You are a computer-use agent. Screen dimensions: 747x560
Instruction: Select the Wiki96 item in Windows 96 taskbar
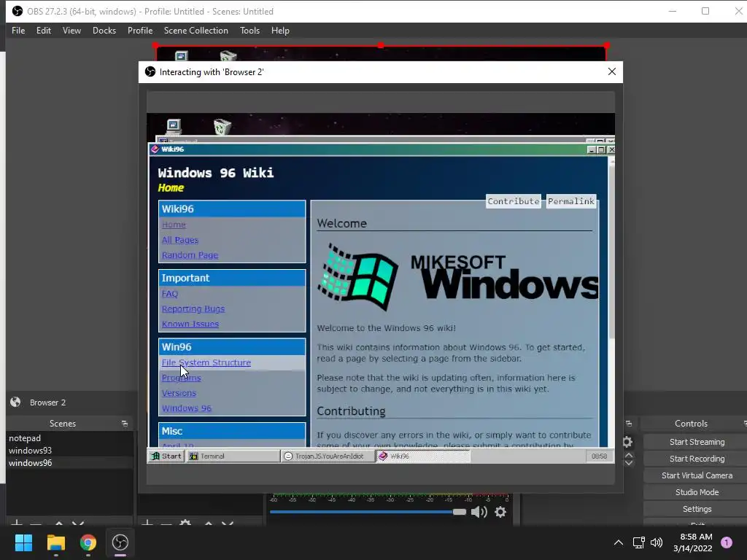pyautogui.click(x=423, y=456)
